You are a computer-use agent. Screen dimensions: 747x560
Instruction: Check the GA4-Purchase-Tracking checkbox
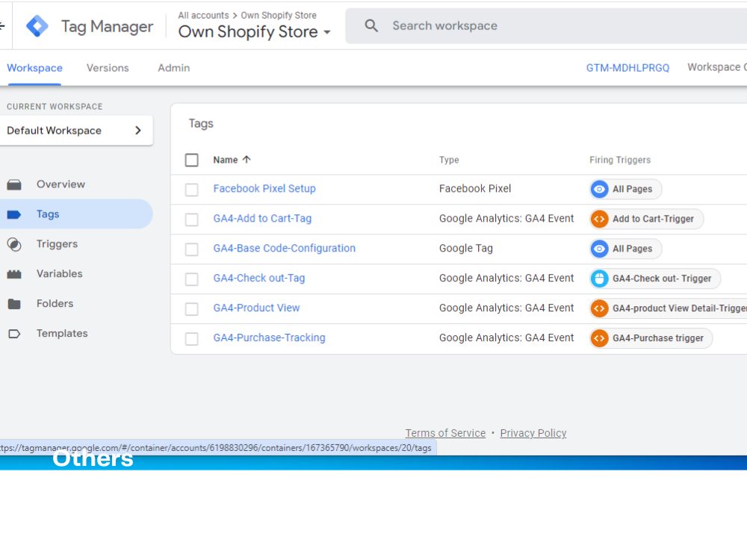[x=191, y=338]
